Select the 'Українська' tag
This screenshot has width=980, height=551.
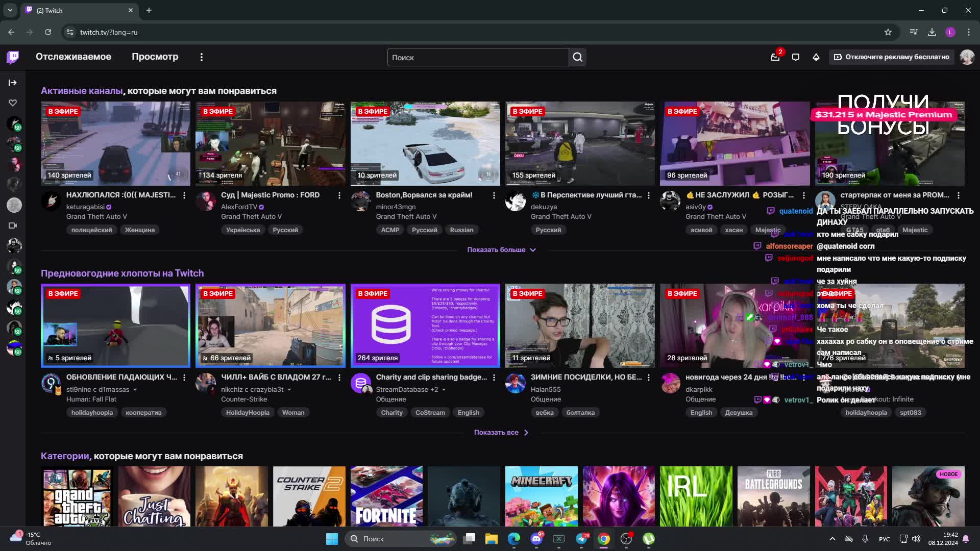[x=243, y=230]
